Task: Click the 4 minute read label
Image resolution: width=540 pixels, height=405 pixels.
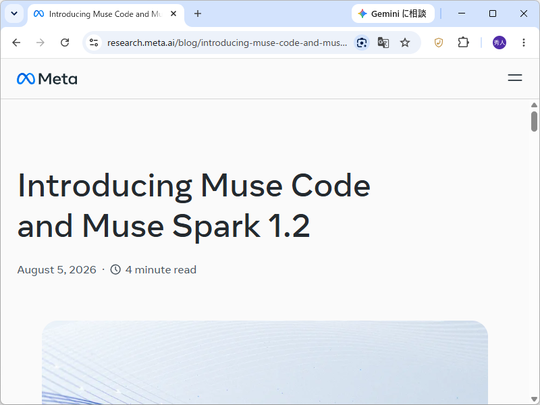Action: (161, 270)
